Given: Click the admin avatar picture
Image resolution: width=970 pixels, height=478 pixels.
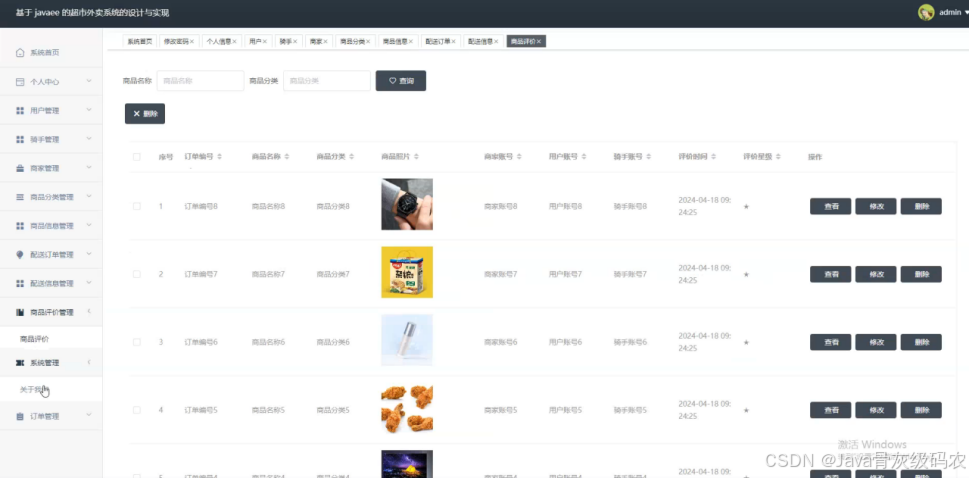Looking at the screenshot, I should click(x=926, y=12).
